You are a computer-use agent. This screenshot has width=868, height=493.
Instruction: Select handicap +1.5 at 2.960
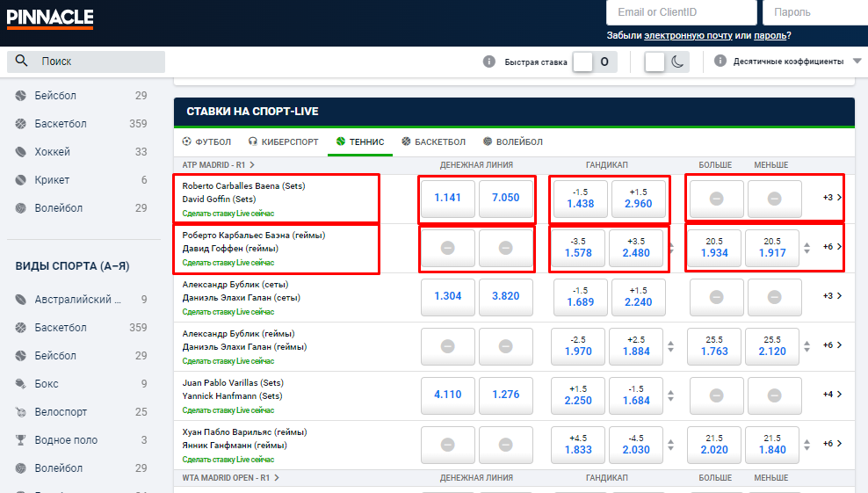(639, 199)
